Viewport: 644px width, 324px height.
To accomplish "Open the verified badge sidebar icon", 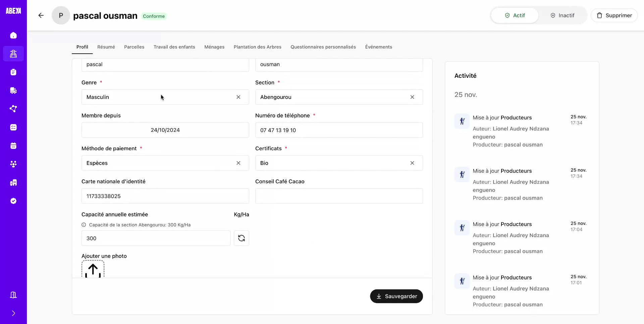I will pyautogui.click(x=13, y=201).
